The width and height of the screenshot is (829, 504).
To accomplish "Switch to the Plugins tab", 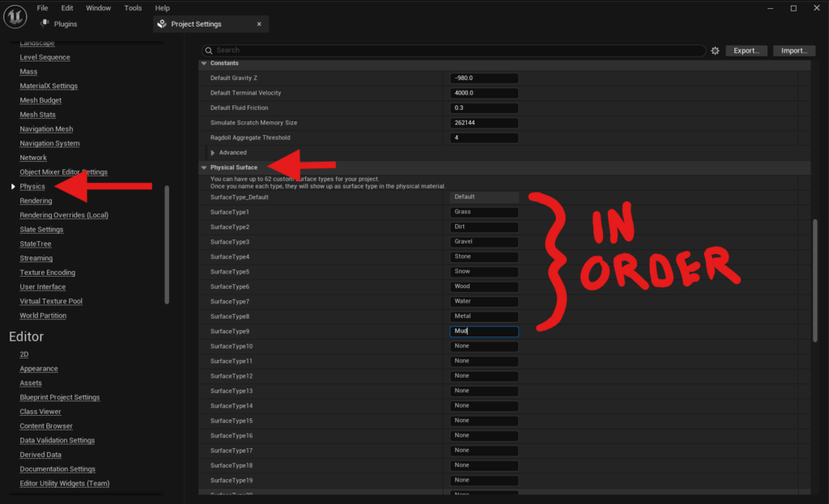I will [x=65, y=24].
